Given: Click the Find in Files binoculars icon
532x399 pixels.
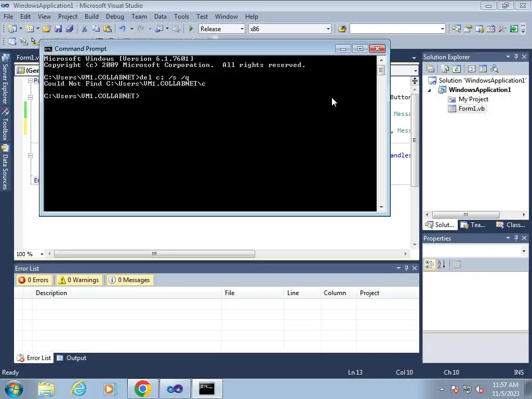Looking at the screenshot, I should [342, 29].
